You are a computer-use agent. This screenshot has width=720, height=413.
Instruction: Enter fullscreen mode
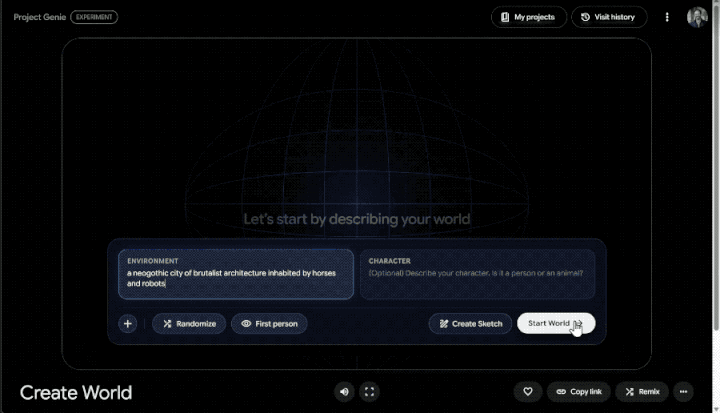[369, 392]
